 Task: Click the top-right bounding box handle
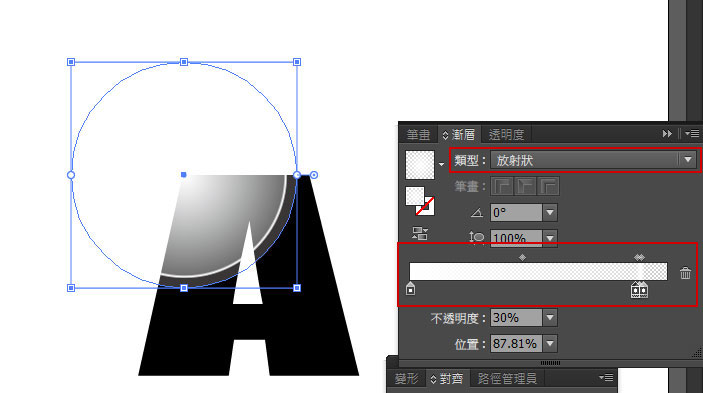click(297, 62)
